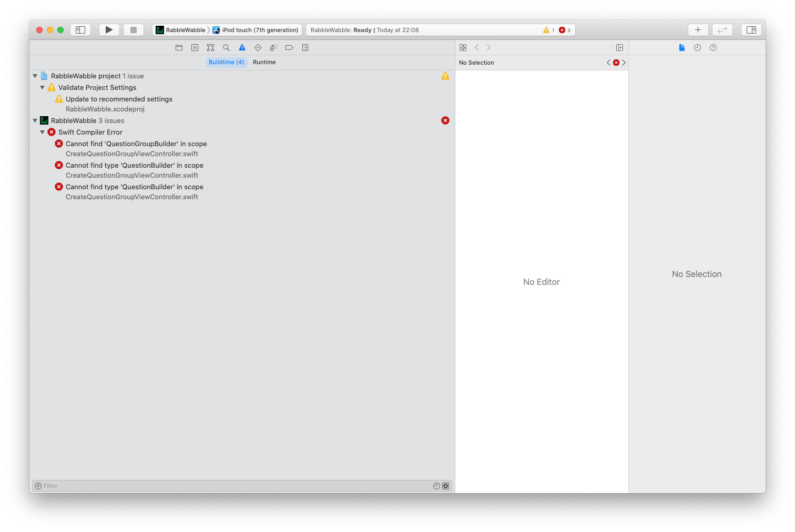The width and height of the screenshot is (795, 532).
Task: Stop the running scheme
Action: [x=134, y=30]
